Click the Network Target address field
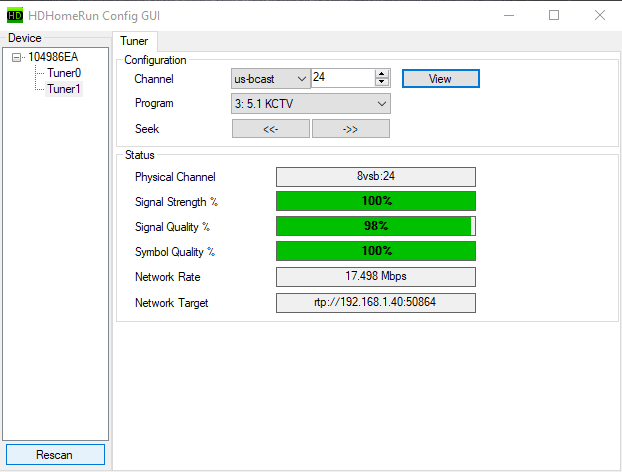The height and width of the screenshot is (472, 622). click(x=375, y=302)
